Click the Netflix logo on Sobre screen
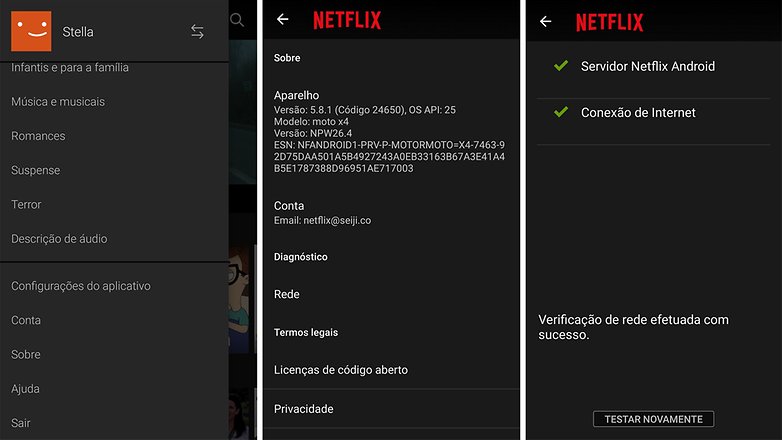 (x=347, y=20)
